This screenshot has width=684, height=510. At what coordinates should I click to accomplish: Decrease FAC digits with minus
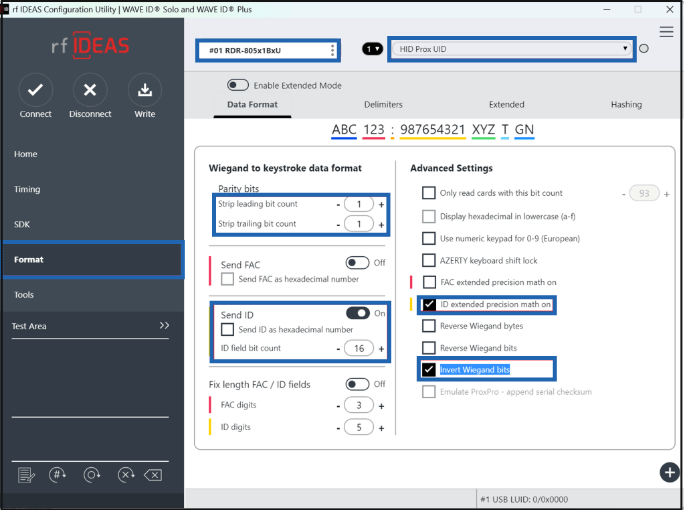click(x=338, y=406)
